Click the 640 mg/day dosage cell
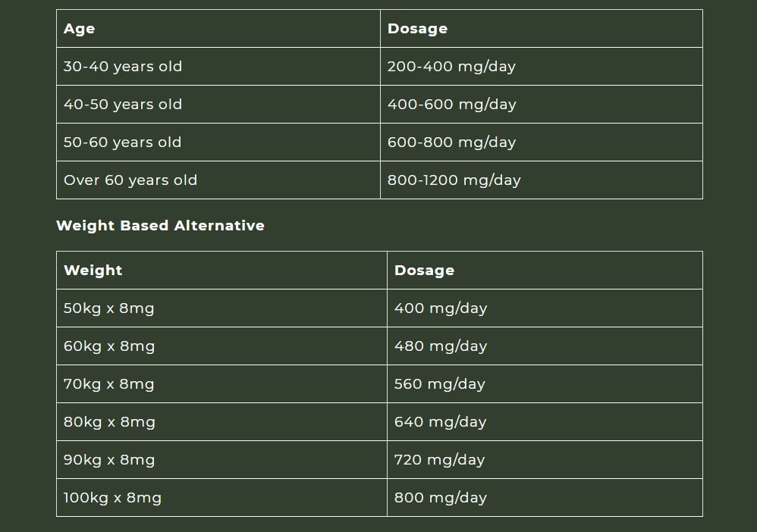This screenshot has width=757, height=532. [x=545, y=421]
